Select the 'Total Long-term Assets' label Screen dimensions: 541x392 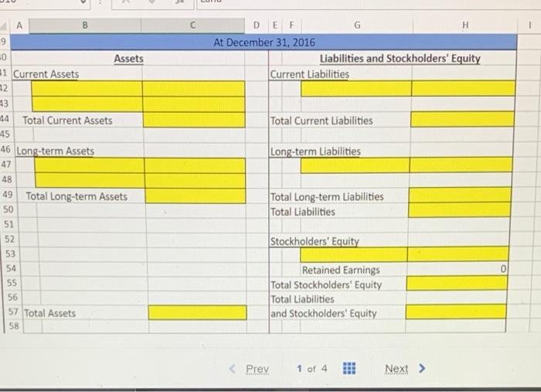coord(77,196)
